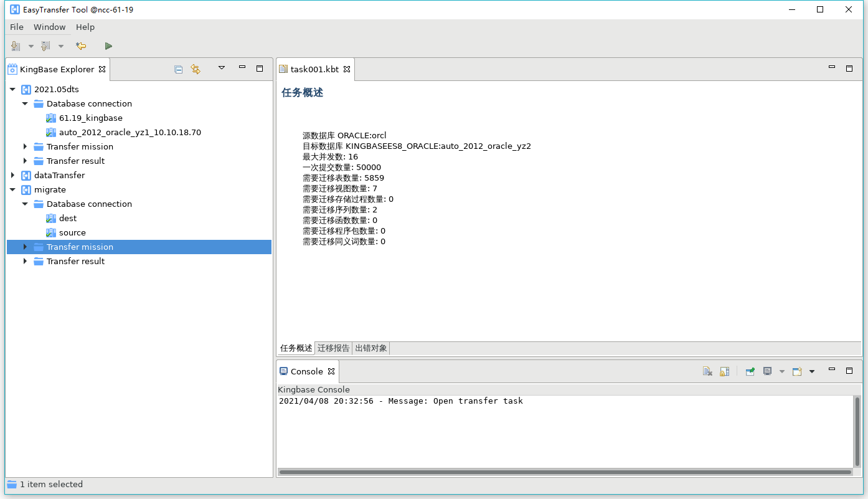Image resolution: width=868 pixels, height=499 pixels.
Task: Select the source connection item
Action: pos(72,233)
